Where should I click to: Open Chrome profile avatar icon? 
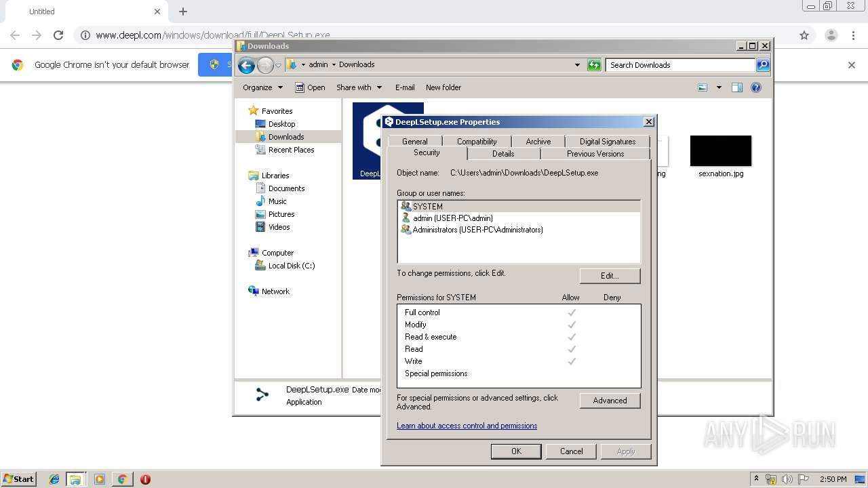coord(831,35)
